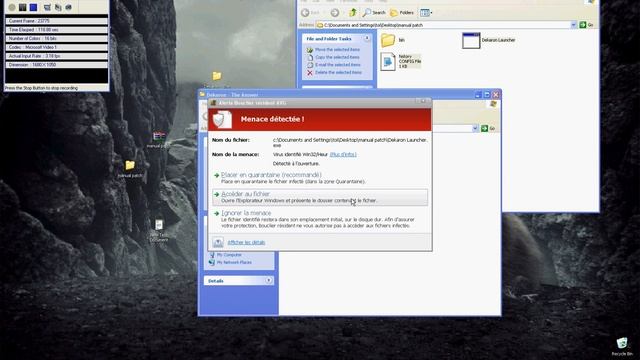Toggle Folders pane in manual patch Explorer toolbar
Viewport: 640px width, 360px height.
click(x=402, y=13)
